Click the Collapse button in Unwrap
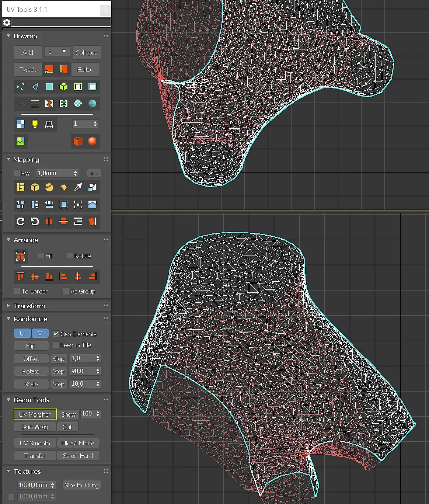The image size is (429, 504). [x=87, y=53]
